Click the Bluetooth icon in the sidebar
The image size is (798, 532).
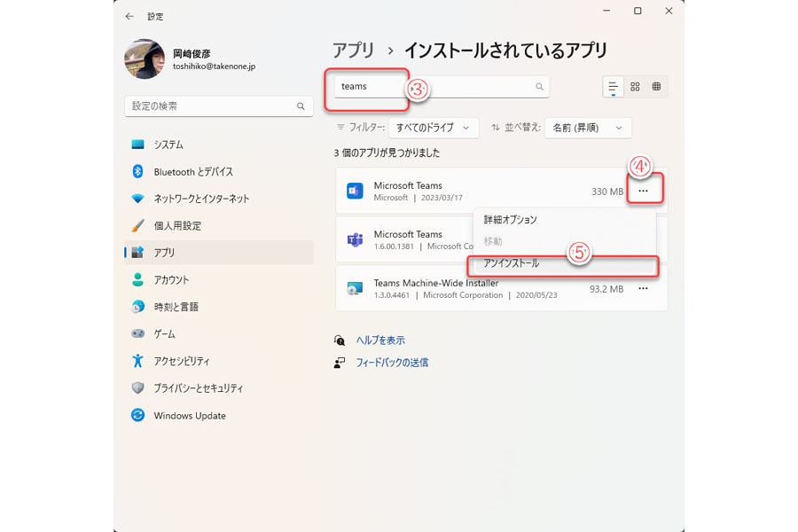pyautogui.click(x=138, y=171)
